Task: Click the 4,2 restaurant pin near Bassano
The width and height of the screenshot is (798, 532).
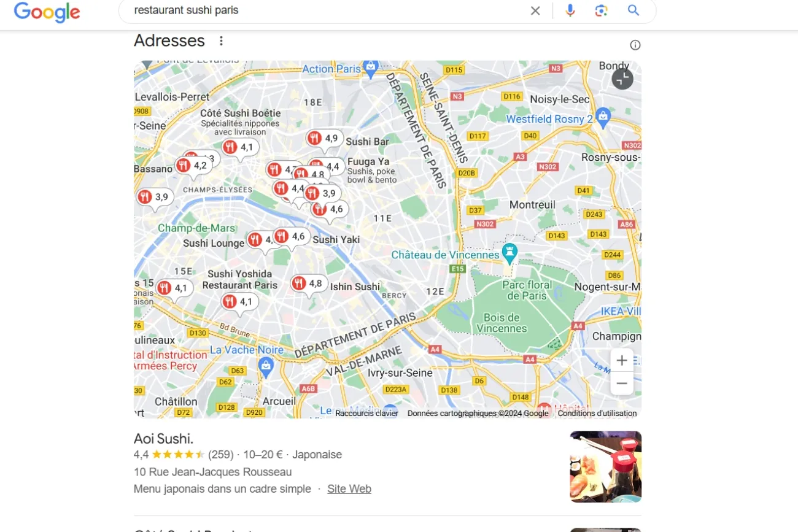Action: (x=193, y=165)
